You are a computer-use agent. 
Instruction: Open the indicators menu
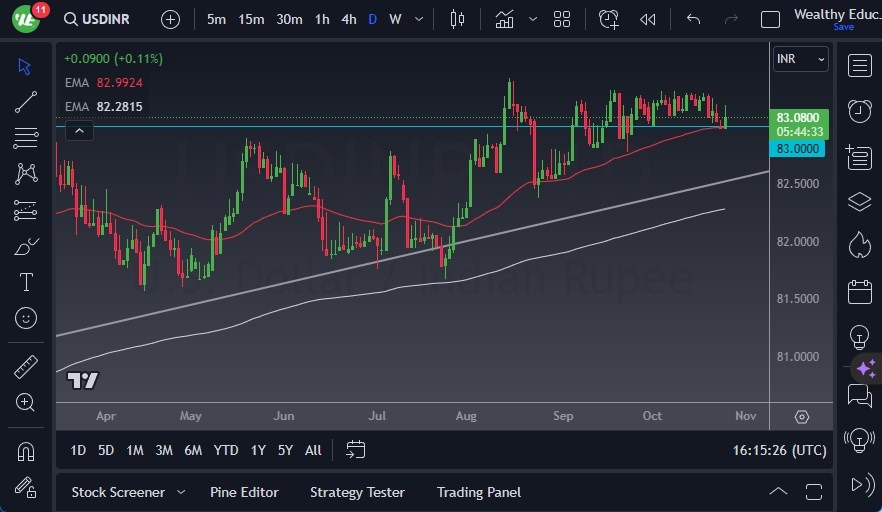(505, 19)
